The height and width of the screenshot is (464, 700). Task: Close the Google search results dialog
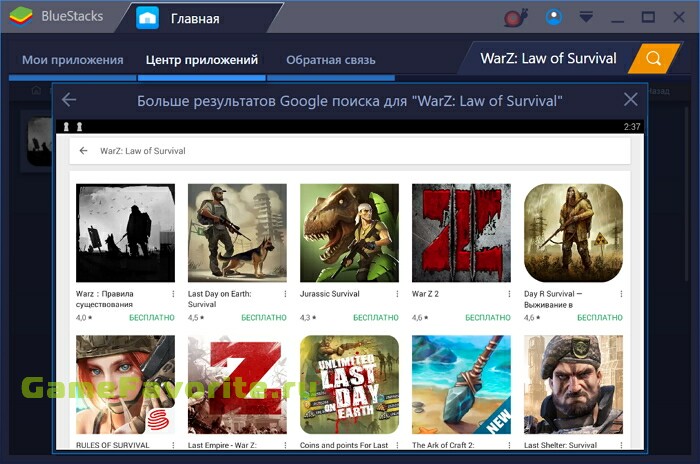pos(630,99)
